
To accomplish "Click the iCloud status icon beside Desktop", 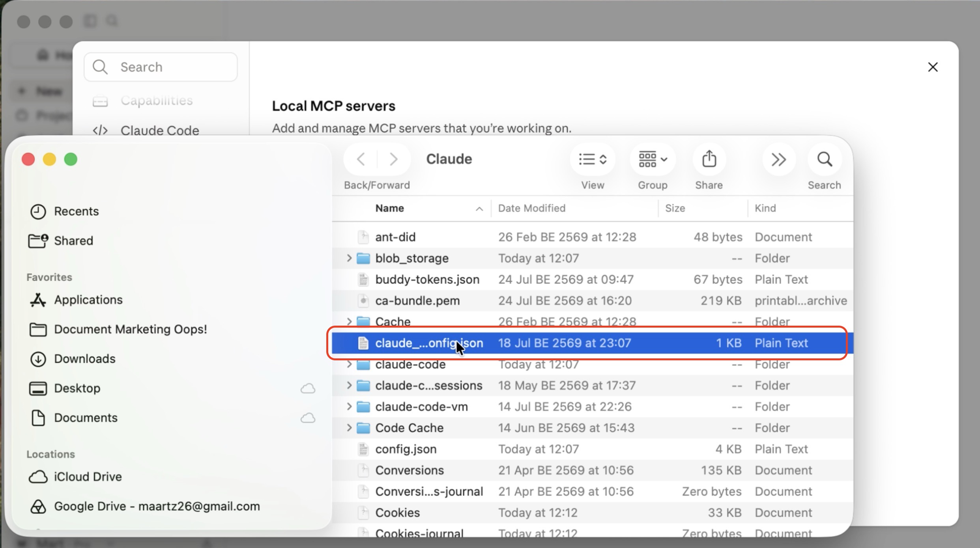I will [x=308, y=388].
